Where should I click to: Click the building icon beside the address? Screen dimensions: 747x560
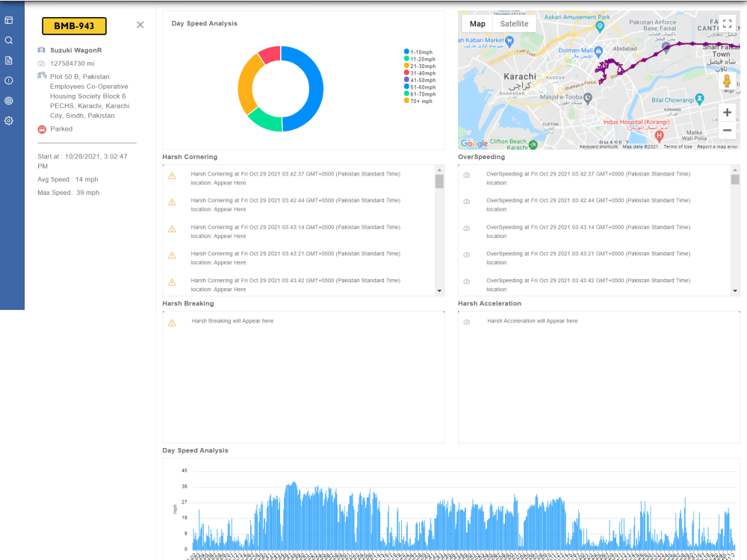[41, 75]
